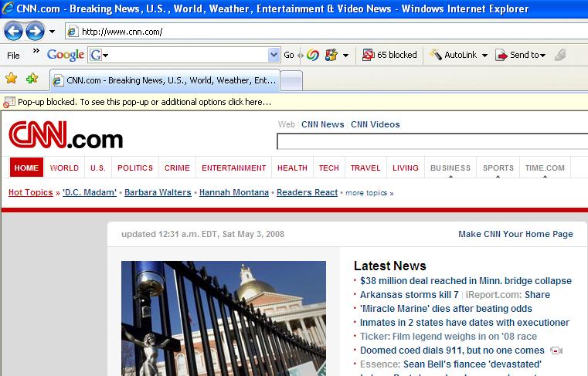
Task: Click the AutoLink wand icon
Action: coord(436,55)
